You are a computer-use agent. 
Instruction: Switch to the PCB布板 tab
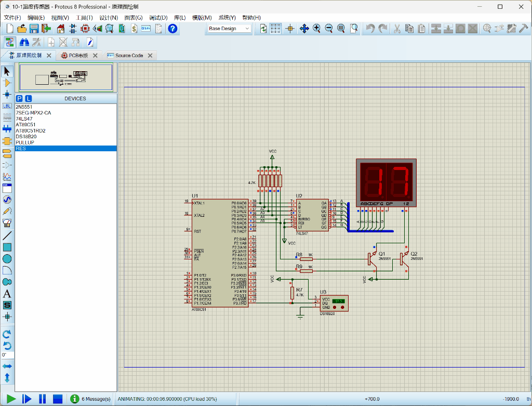77,55
